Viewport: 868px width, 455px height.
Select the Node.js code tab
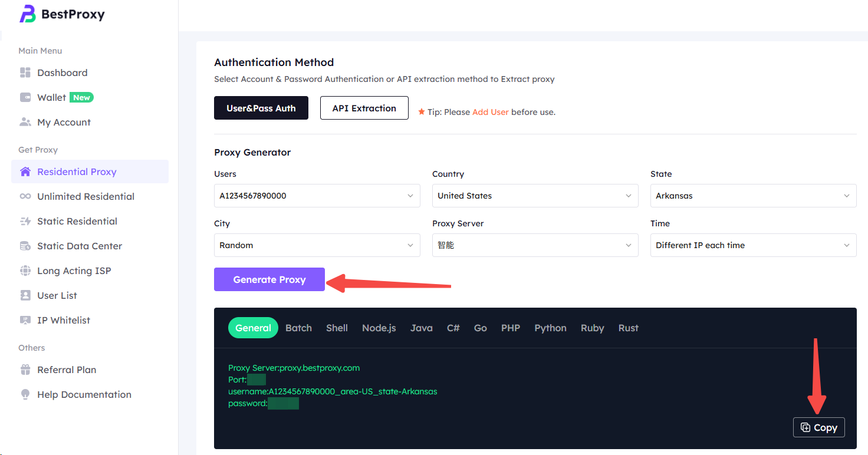click(x=379, y=328)
